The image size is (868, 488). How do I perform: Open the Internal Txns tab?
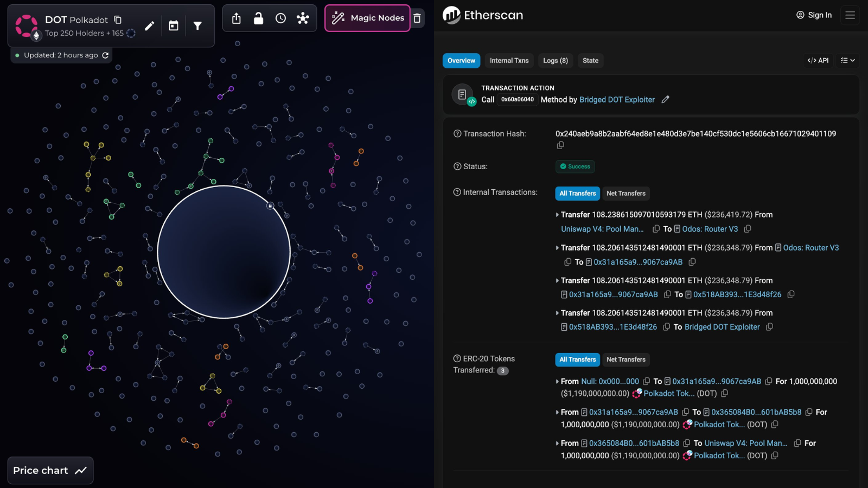point(509,61)
